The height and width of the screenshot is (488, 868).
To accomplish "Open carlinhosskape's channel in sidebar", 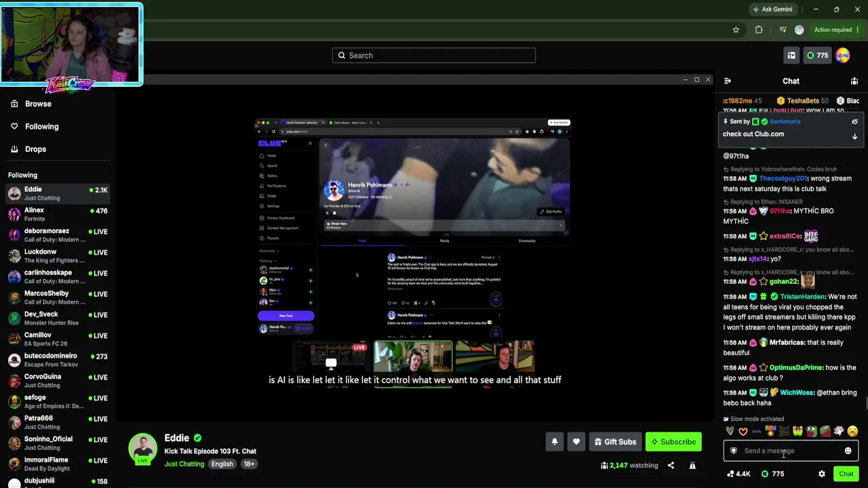I will [x=58, y=277].
